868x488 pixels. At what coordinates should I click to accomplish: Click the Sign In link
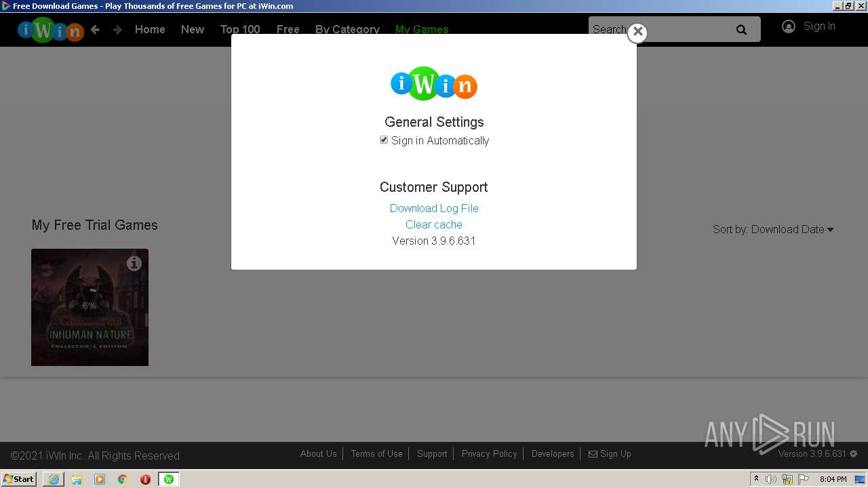819,26
